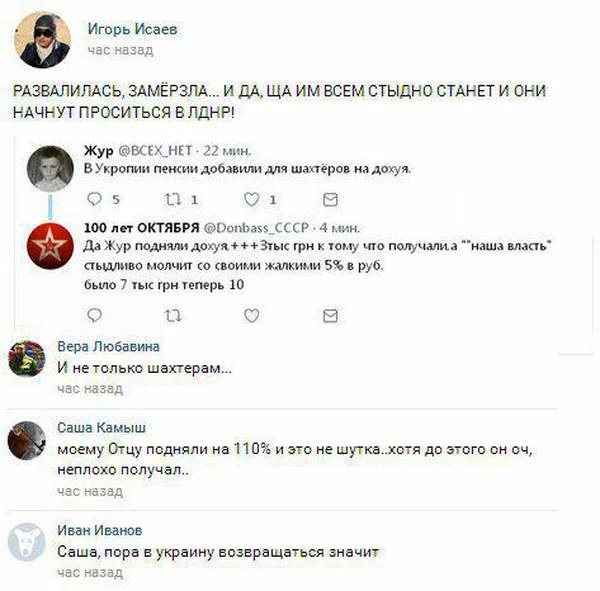Click envelope message icon on Жур's tweet
The image size is (600, 591).
pos(330,199)
